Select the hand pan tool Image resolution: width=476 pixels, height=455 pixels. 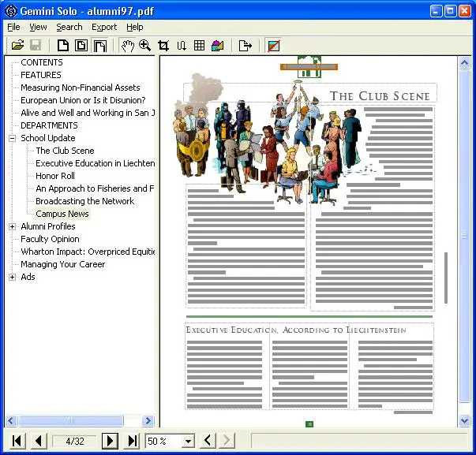(127, 46)
